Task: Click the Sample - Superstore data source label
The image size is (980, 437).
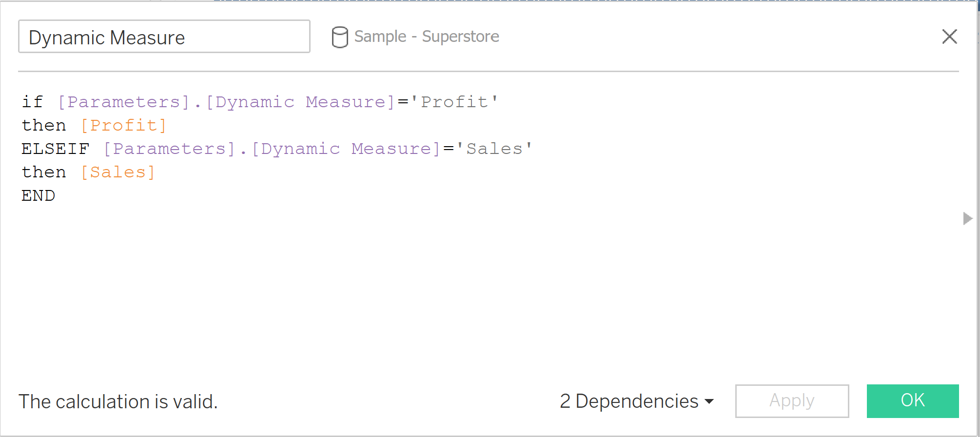Action: 426,37
